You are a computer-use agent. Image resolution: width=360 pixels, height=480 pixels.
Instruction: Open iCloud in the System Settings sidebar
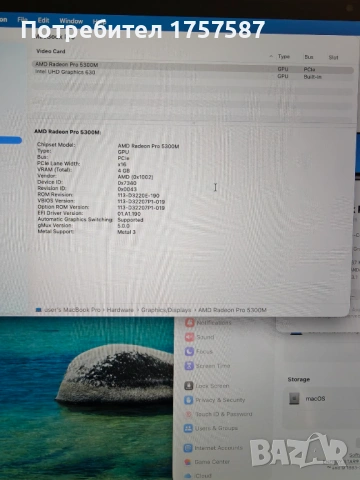pos(198,475)
